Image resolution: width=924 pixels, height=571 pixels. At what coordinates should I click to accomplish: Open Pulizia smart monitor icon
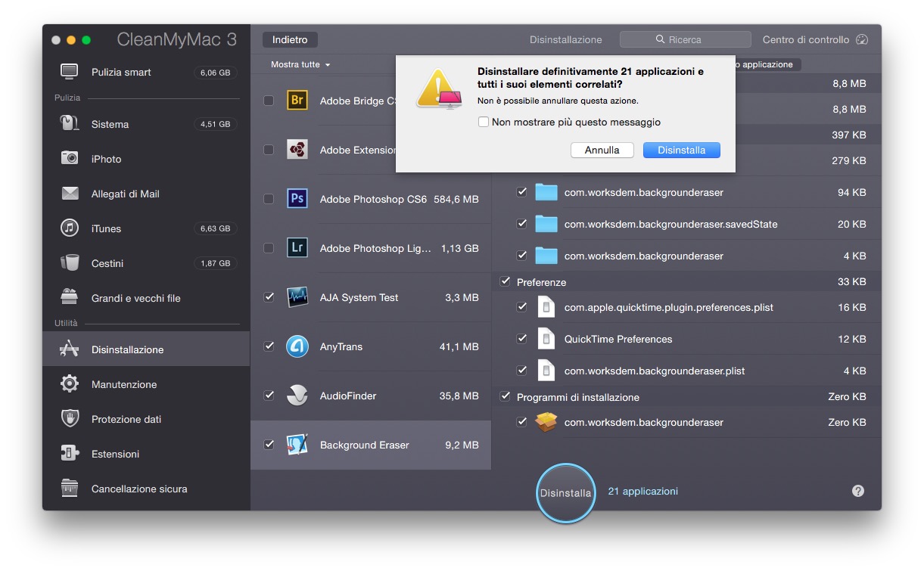tap(70, 72)
